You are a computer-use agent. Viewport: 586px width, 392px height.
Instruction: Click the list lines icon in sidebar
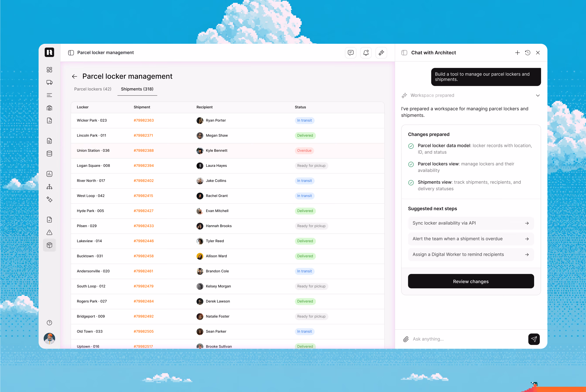tap(49, 95)
